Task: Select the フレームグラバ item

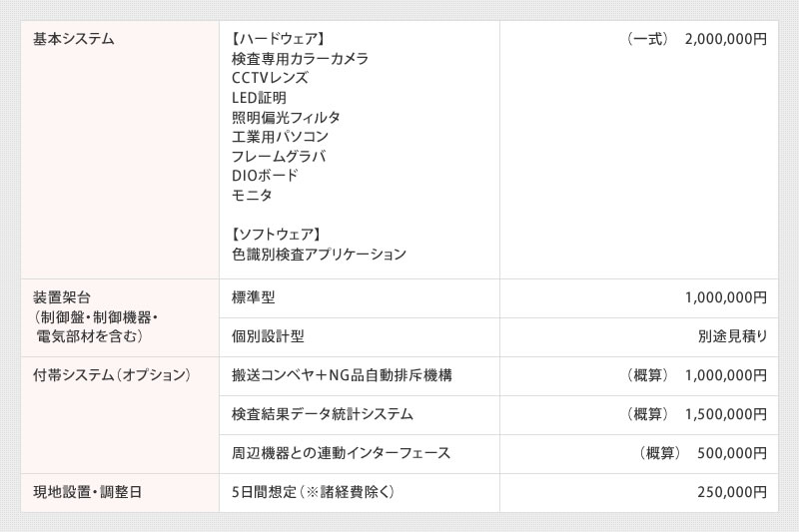Action: pyautogui.click(x=279, y=156)
